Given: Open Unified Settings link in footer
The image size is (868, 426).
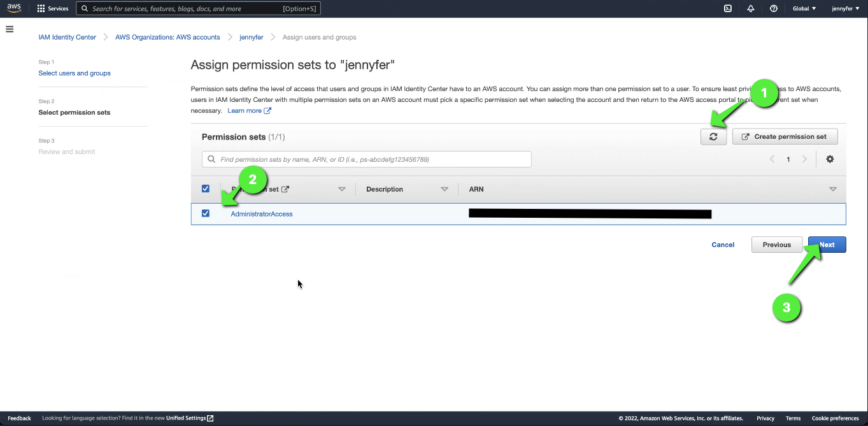Looking at the screenshot, I should pyautogui.click(x=190, y=418).
